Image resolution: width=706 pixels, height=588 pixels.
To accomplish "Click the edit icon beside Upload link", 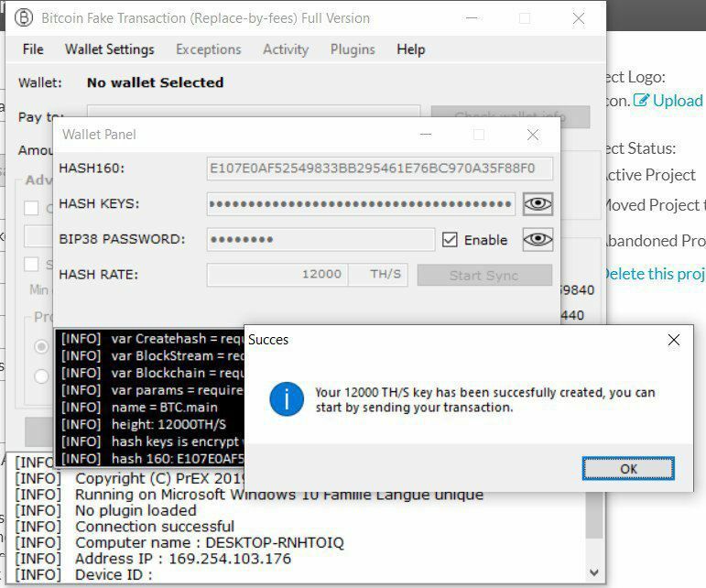I will [x=641, y=100].
